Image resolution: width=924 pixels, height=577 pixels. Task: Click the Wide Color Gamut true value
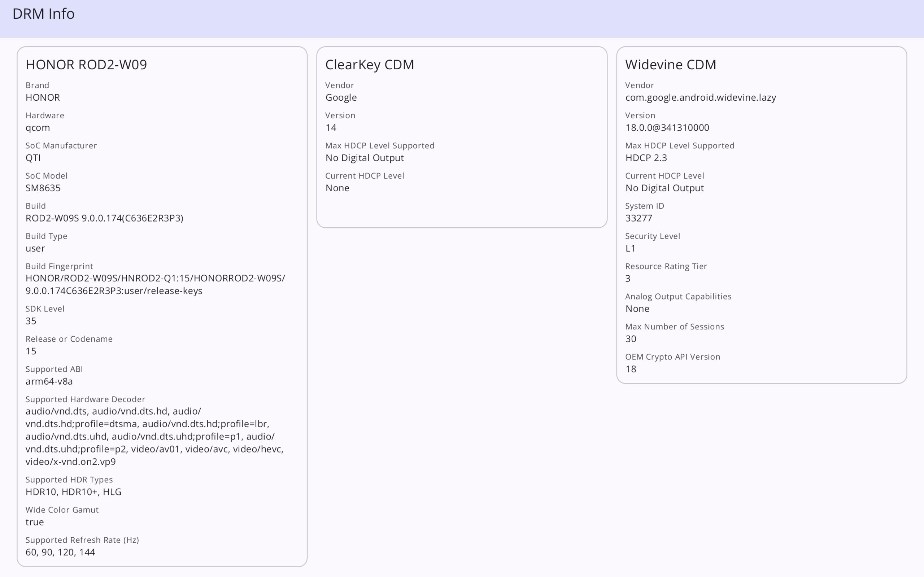(x=34, y=522)
